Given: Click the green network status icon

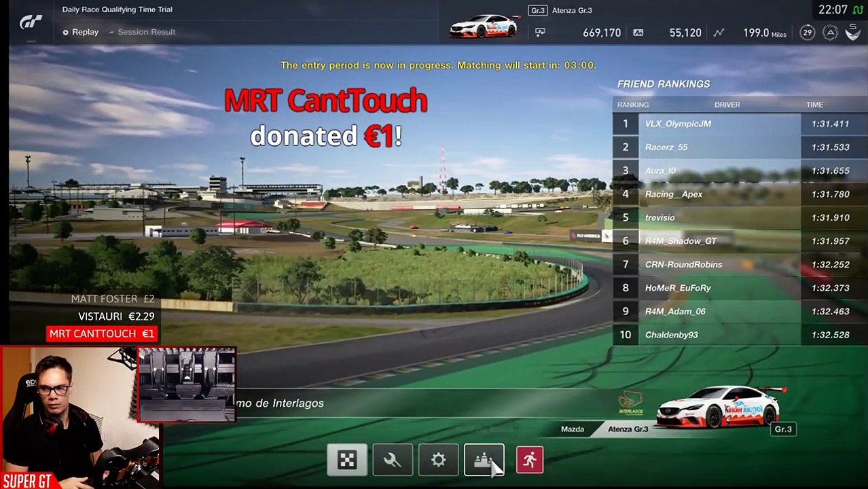Looking at the screenshot, I should 858,10.
